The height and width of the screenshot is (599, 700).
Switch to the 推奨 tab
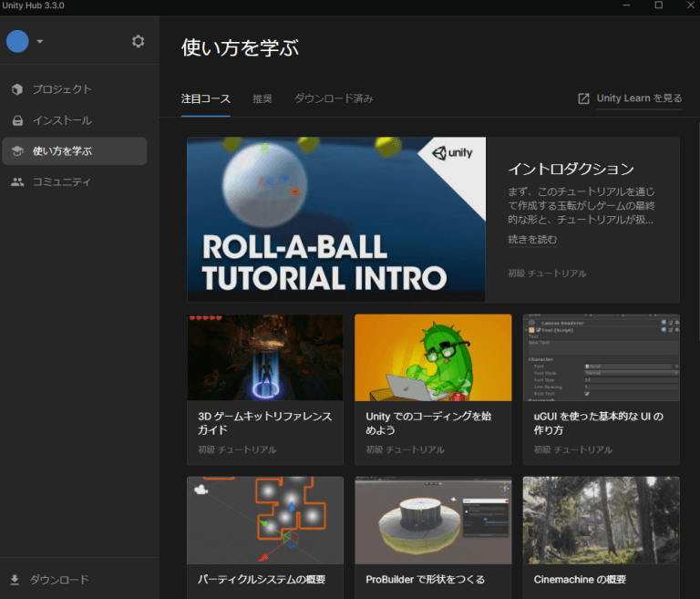click(x=262, y=98)
